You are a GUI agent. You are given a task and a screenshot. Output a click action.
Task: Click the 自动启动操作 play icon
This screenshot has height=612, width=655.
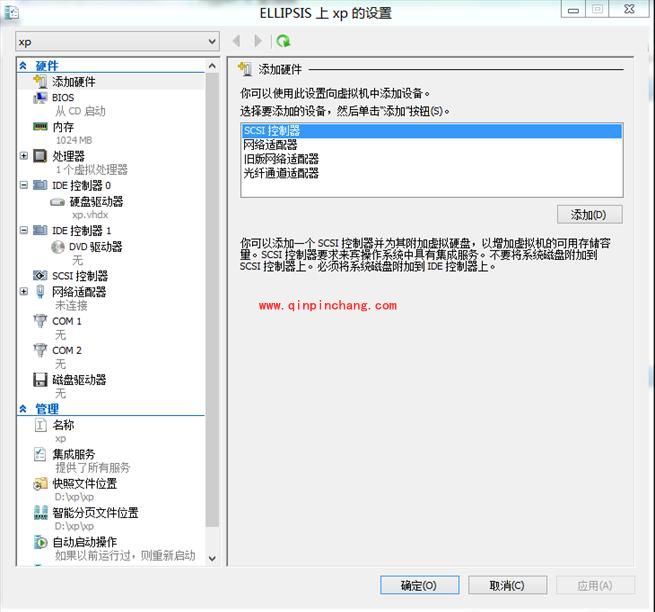click(x=40, y=542)
